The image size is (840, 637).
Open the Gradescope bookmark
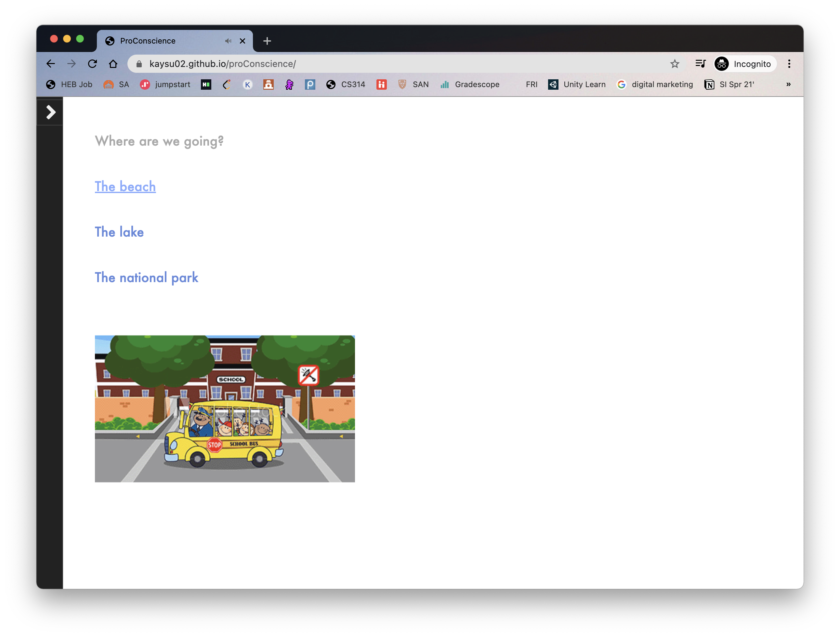click(470, 84)
